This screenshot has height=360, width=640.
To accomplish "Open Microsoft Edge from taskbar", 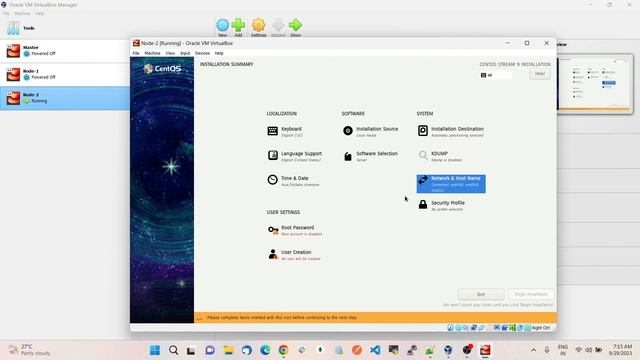I will 265,350.
